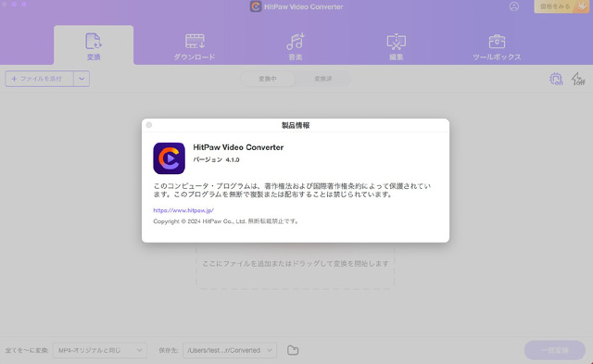Image resolution: width=593 pixels, height=364 pixels.
Task: Click the ファイルを添付 add file button
Action: click(39, 79)
